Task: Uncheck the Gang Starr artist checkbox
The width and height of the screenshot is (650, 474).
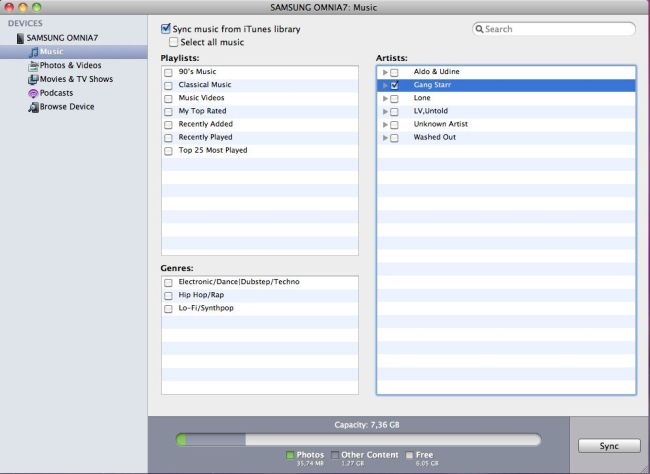Action: click(395, 86)
